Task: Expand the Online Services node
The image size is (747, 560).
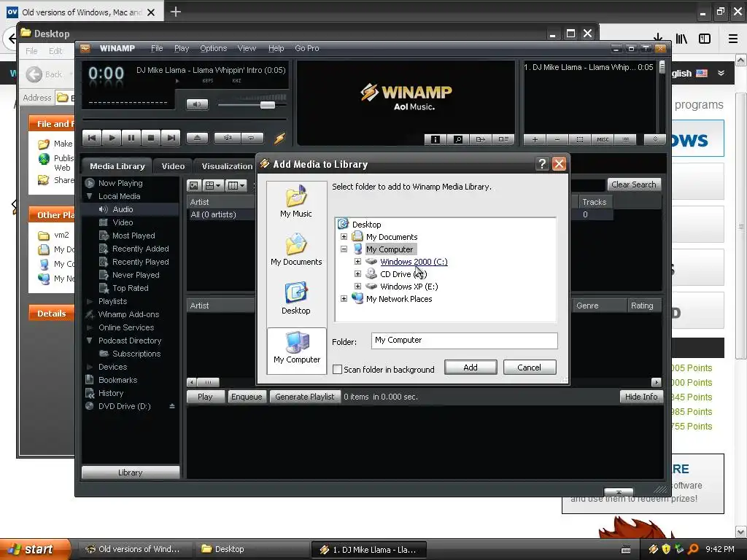Action: click(x=89, y=327)
